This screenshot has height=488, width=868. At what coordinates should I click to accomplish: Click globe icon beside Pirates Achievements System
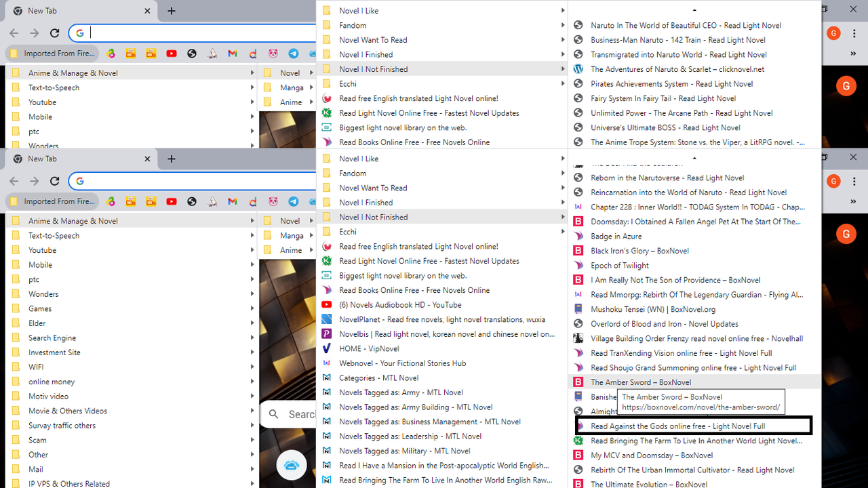[x=578, y=84]
